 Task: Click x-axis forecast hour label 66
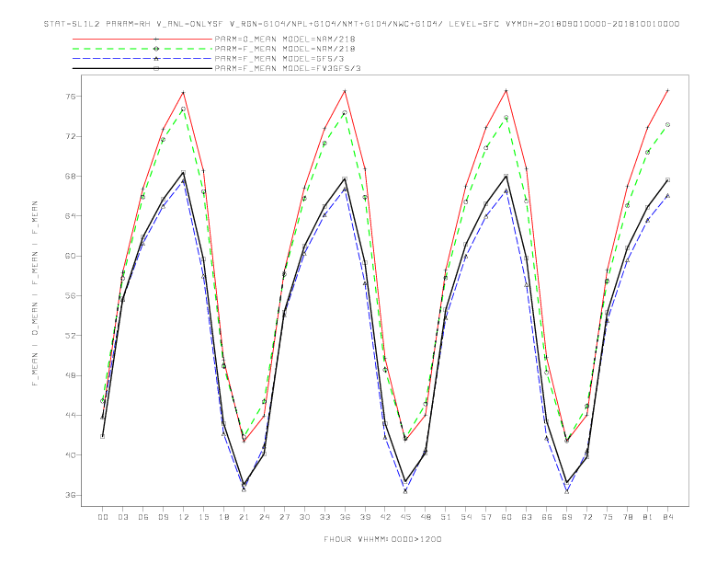click(547, 517)
